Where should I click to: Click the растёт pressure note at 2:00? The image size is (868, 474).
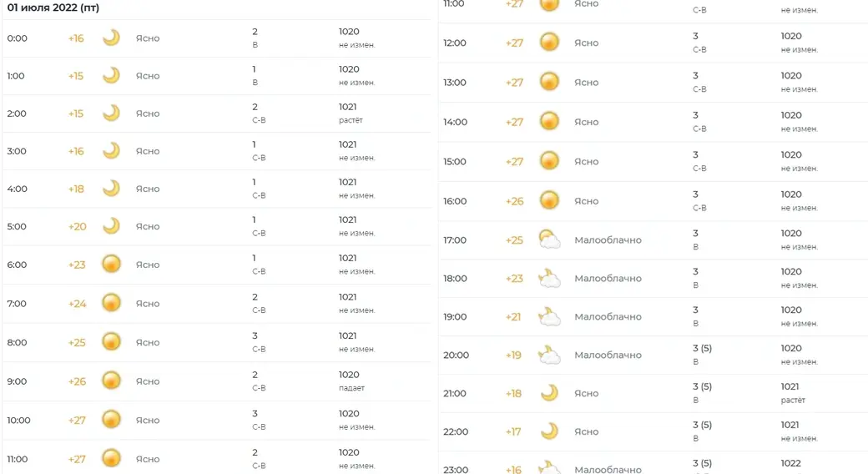coord(351,120)
